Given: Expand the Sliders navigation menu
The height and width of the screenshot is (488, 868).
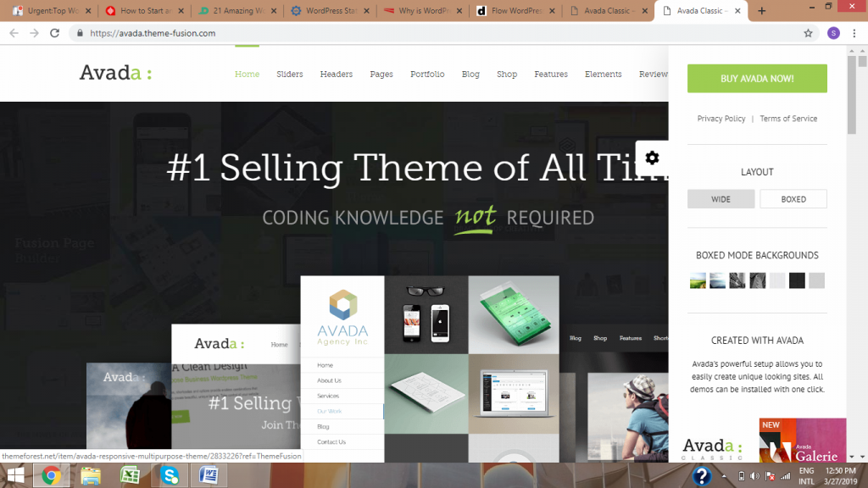Looking at the screenshot, I should tap(290, 75).
